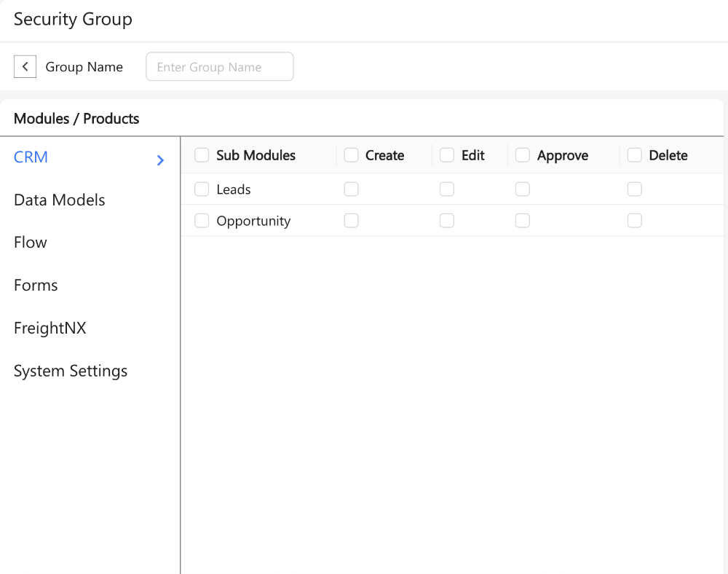Enable Edit permission for Opportunity
Screen dimensions: 728x574
click(x=447, y=221)
